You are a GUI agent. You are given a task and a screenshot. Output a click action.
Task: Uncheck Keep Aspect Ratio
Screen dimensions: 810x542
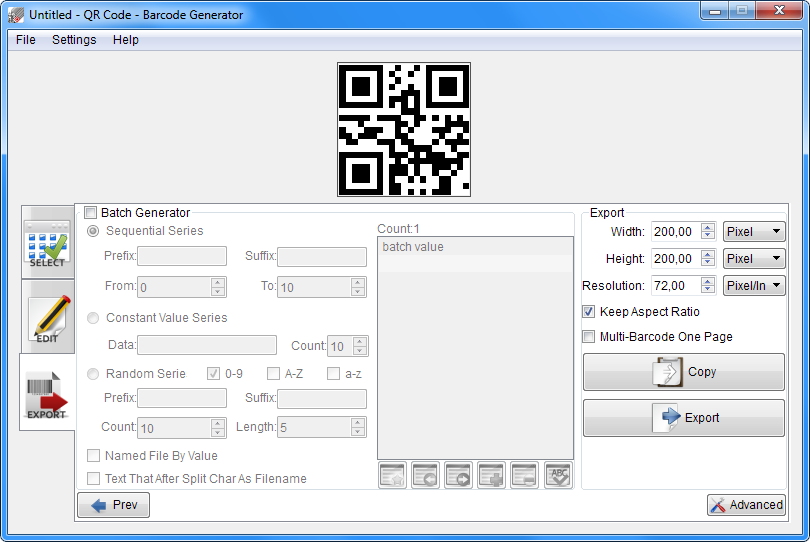tap(588, 312)
